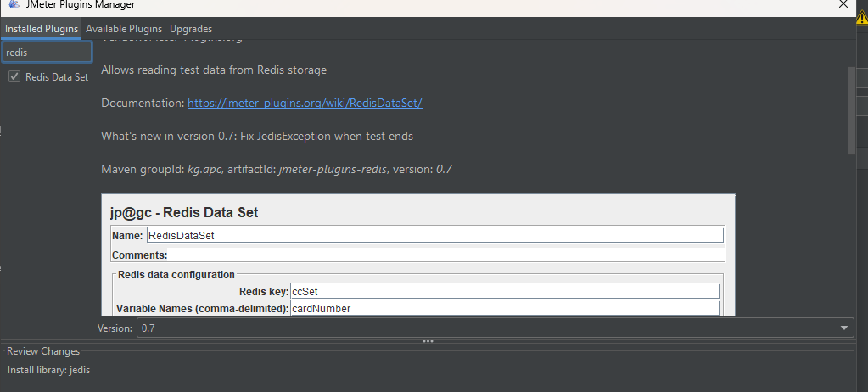Close the JMeter Plugins Manager window
868x392 pixels.
click(x=843, y=4)
